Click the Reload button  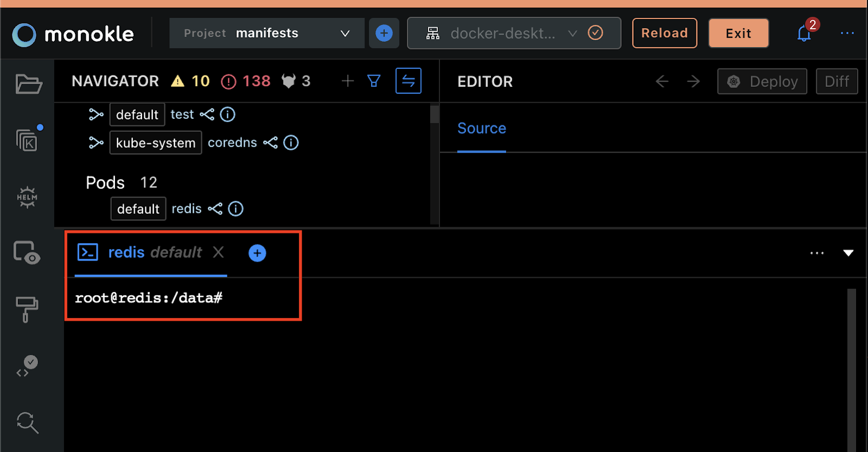point(665,33)
